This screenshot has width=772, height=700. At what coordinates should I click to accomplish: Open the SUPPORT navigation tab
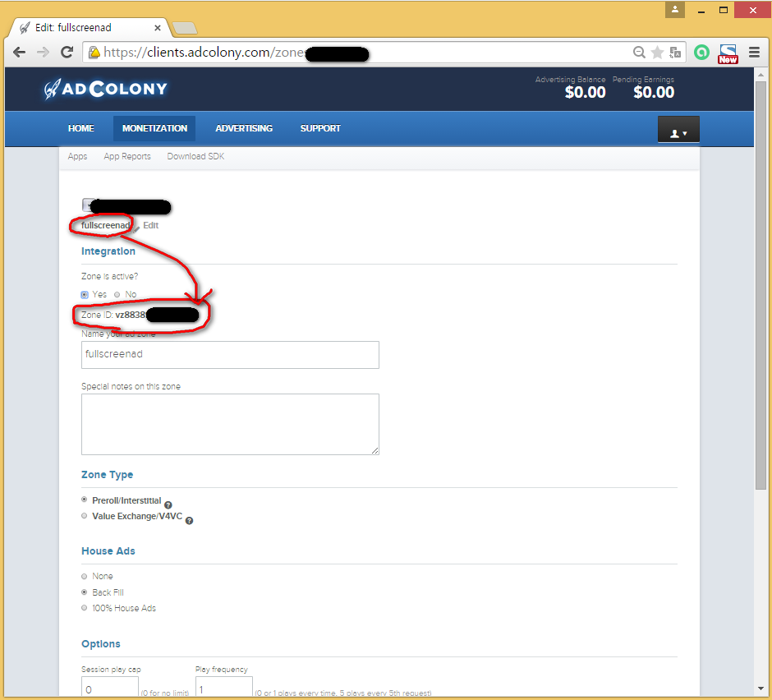320,128
